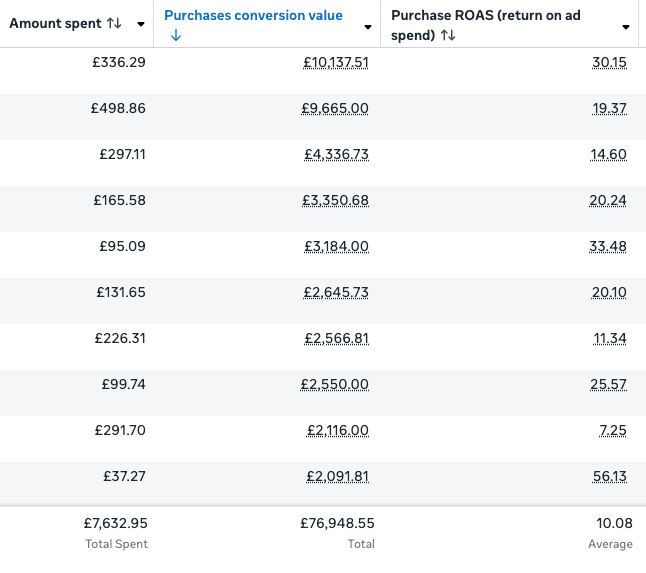Sort by Purchase ROAS arrows icon

tap(448, 35)
